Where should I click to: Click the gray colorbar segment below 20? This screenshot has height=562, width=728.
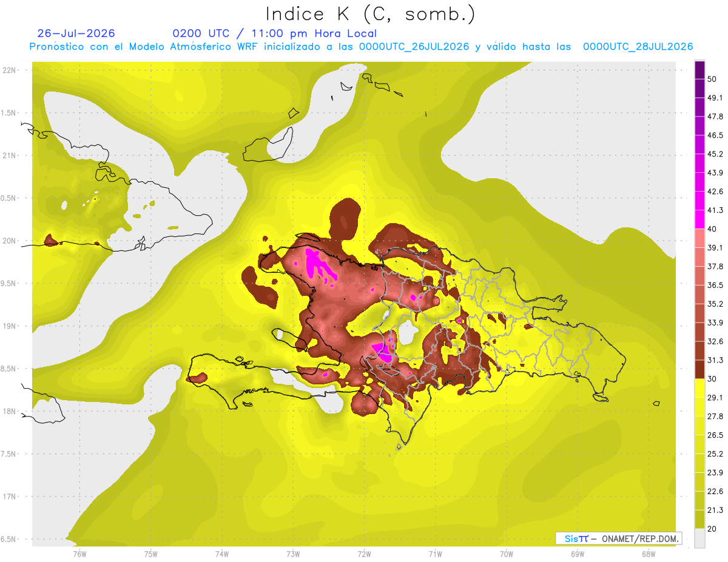[699, 538]
